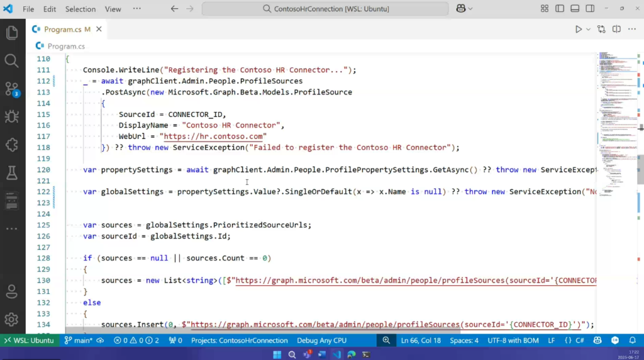The width and height of the screenshot is (644, 360).
Task: Show forwarded ports count in status bar
Action: (x=175, y=341)
